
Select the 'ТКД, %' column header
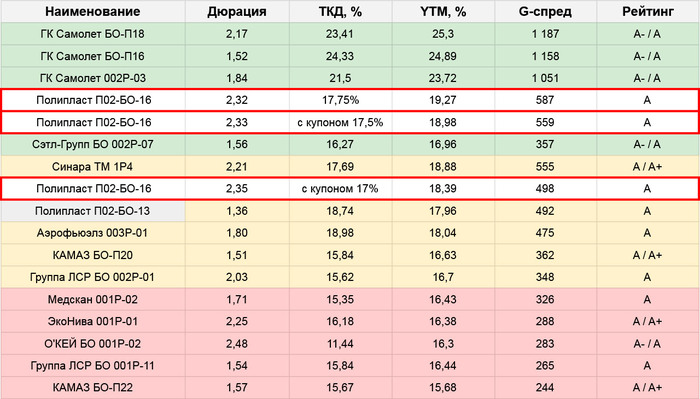coord(340,12)
